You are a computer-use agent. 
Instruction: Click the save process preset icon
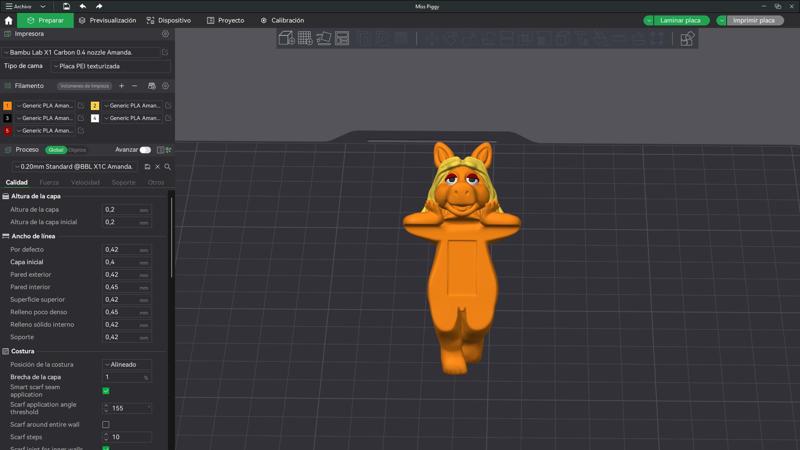147,167
